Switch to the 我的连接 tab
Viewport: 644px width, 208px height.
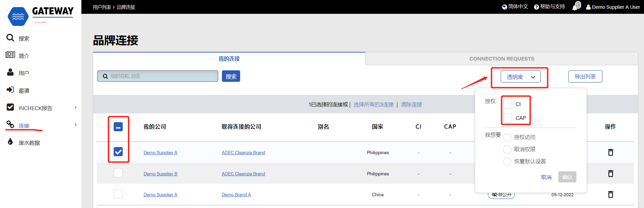229,59
